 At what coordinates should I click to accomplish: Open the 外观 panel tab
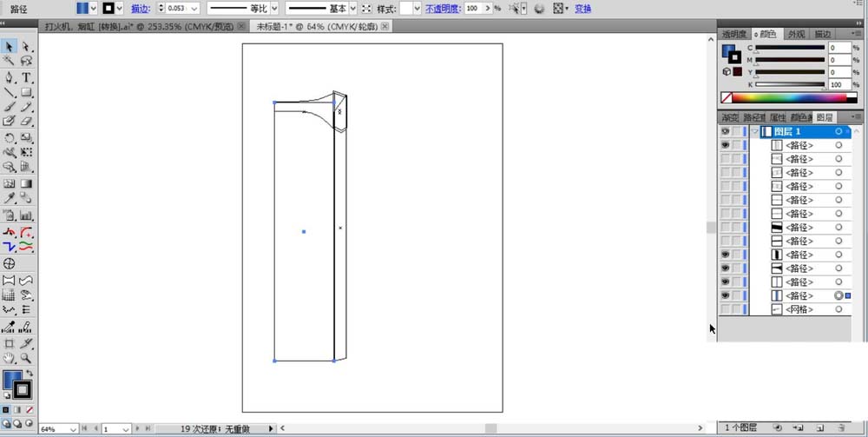click(797, 35)
